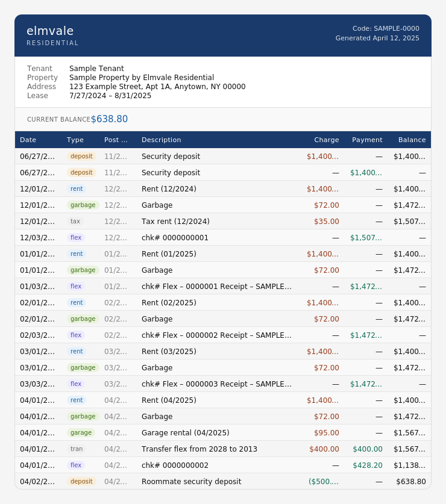Click the $1,507... balance in tax row
This screenshot has height=504, width=446.
(x=409, y=222)
